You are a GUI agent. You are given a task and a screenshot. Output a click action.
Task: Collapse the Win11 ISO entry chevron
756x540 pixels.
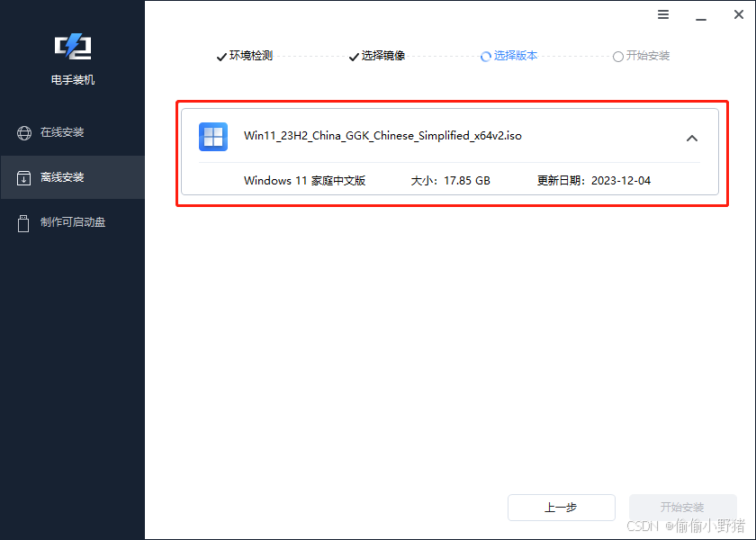pos(692,139)
